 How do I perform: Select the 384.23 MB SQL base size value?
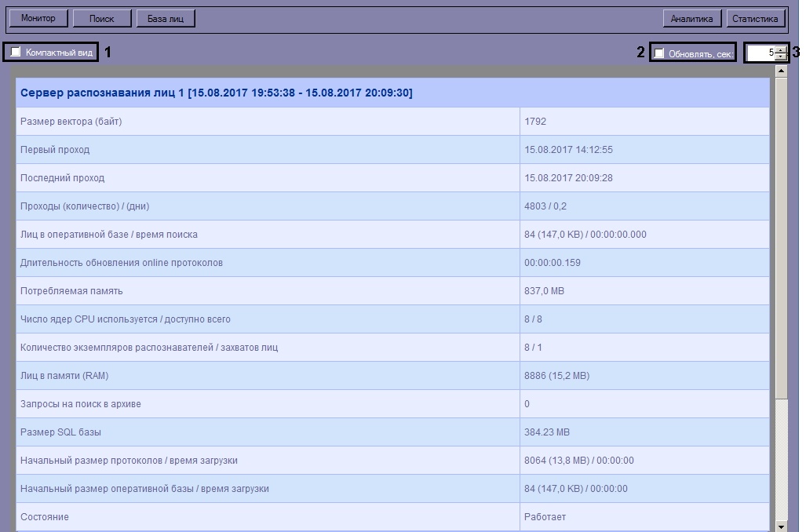[x=546, y=432]
